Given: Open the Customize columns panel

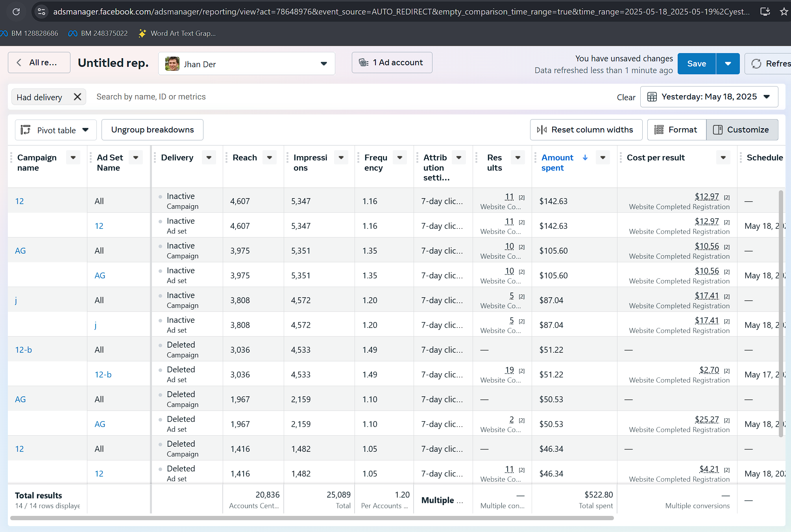Looking at the screenshot, I should 742,130.
